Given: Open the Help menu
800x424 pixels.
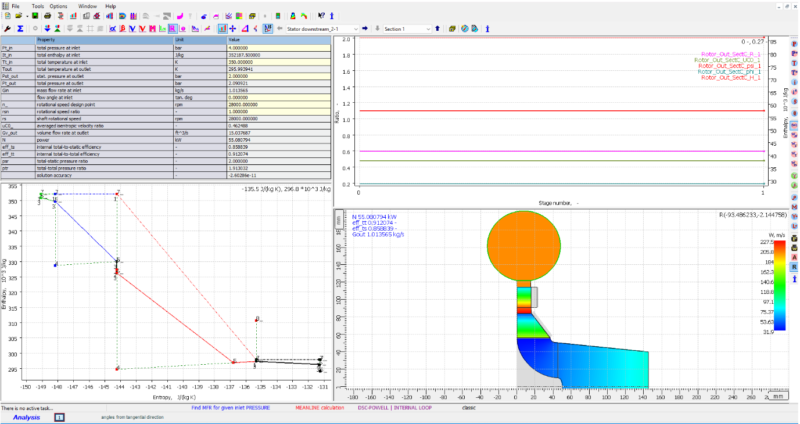Looking at the screenshot, I should 110,6.
